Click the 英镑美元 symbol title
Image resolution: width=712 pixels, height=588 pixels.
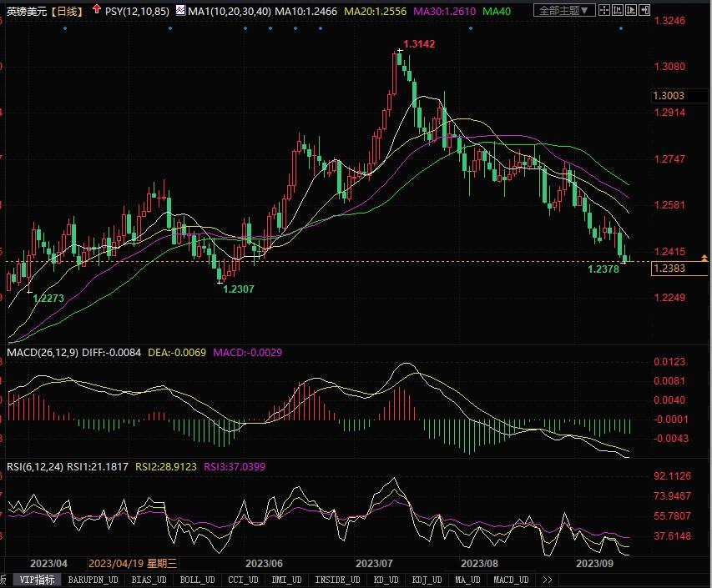[27, 12]
